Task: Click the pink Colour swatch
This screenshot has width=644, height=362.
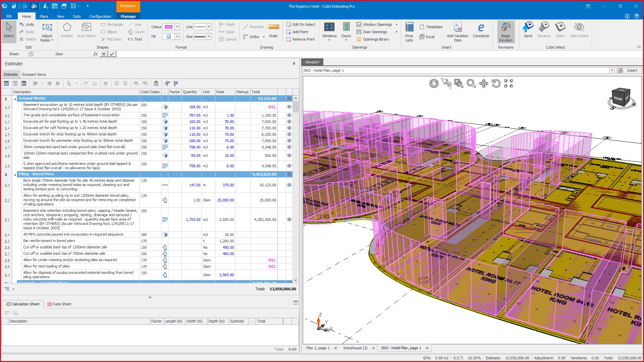Action: click(169, 27)
